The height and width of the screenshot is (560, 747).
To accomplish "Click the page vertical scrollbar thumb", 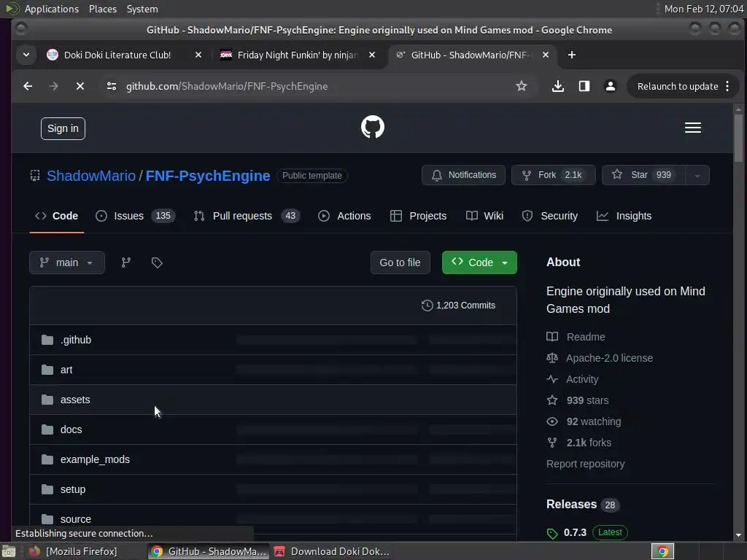I will [x=738, y=139].
